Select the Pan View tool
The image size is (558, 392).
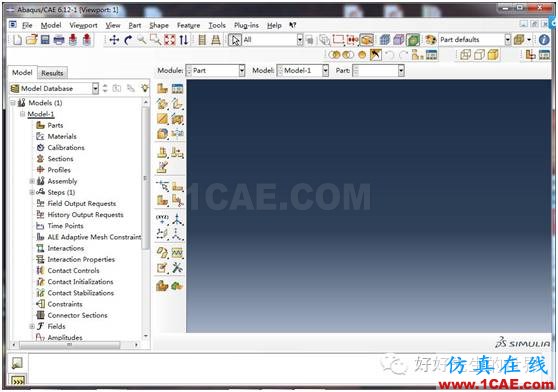click(114, 40)
